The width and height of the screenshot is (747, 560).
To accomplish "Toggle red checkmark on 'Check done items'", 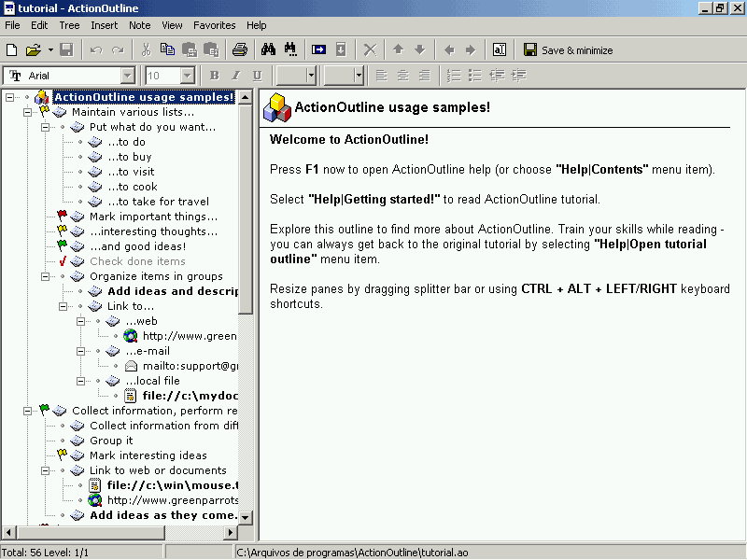I will tap(63, 261).
